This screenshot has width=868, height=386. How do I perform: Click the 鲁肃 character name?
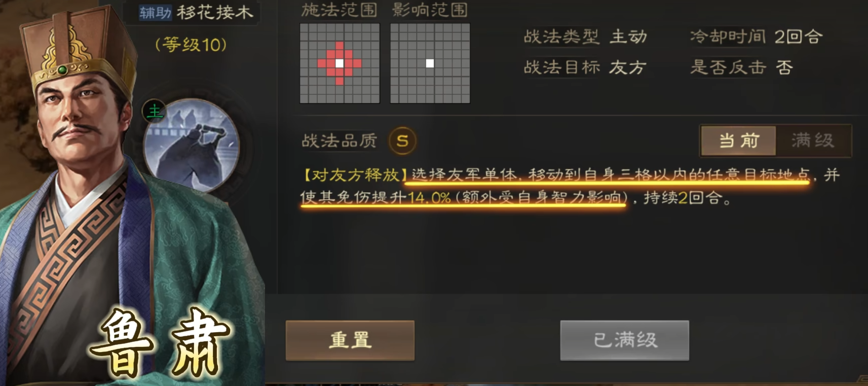161,343
